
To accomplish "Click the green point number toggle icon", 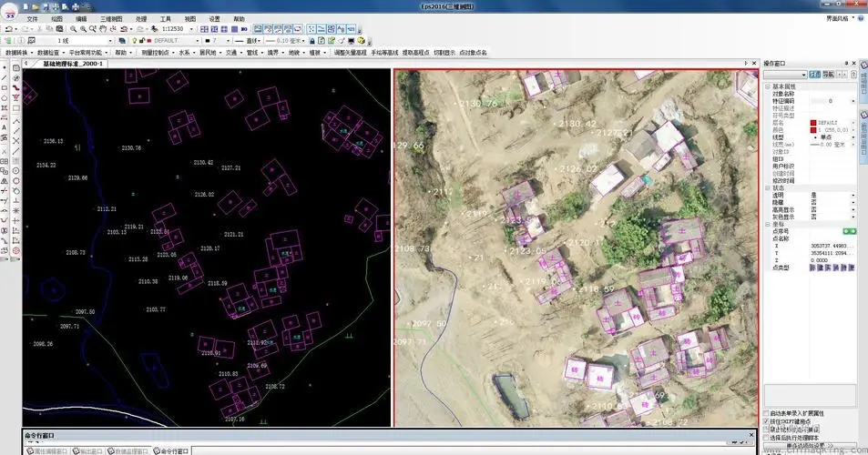I will pos(849,232).
